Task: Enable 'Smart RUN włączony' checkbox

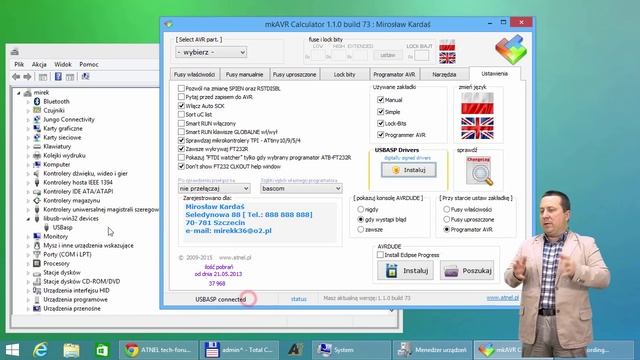Action: click(x=181, y=123)
